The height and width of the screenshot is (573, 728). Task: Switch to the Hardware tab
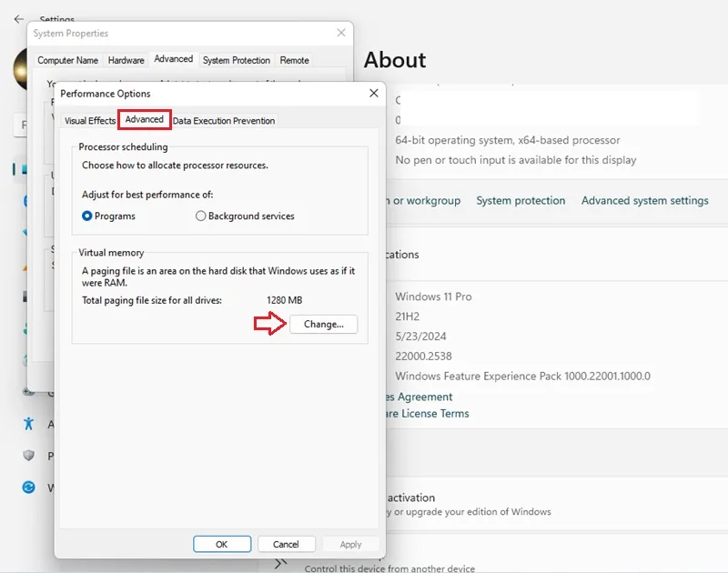[x=126, y=60]
